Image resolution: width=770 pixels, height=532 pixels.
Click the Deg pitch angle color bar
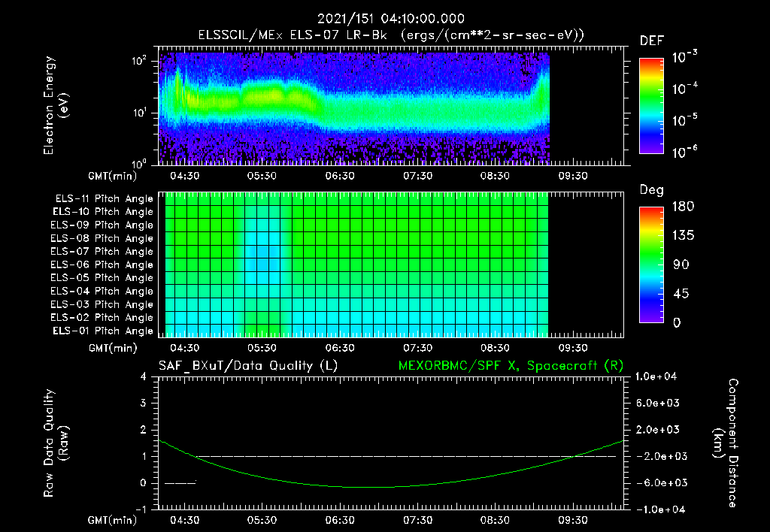[x=651, y=264]
